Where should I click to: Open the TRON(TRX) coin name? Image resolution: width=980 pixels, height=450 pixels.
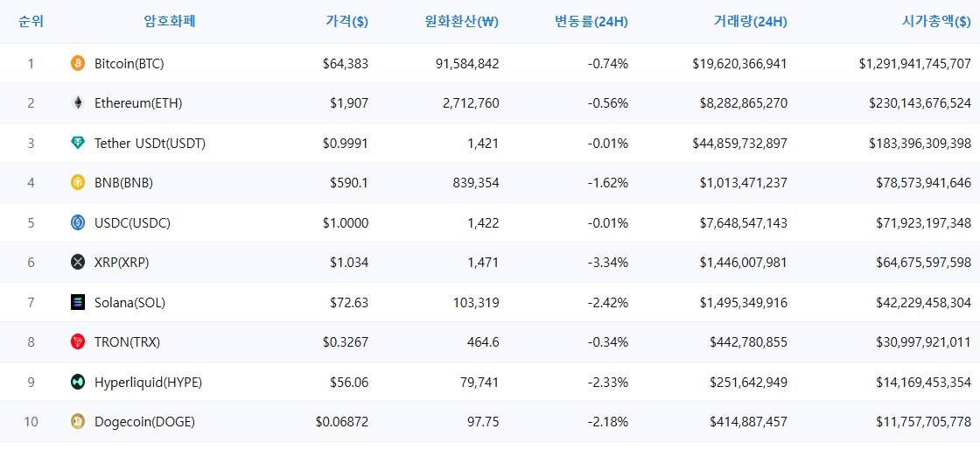(x=128, y=341)
